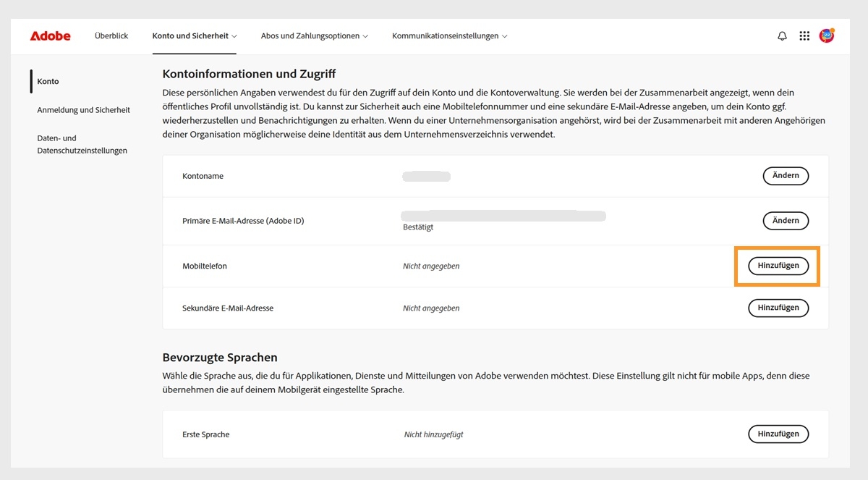Click the Bevorzugte Sprachen heading
The height and width of the screenshot is (480, 868).
(x=221, y=357)
